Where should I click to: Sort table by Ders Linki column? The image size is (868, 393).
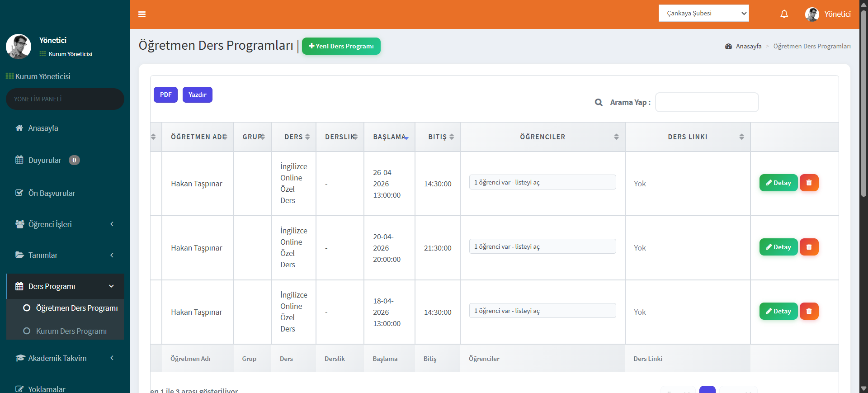click(688, 137)
